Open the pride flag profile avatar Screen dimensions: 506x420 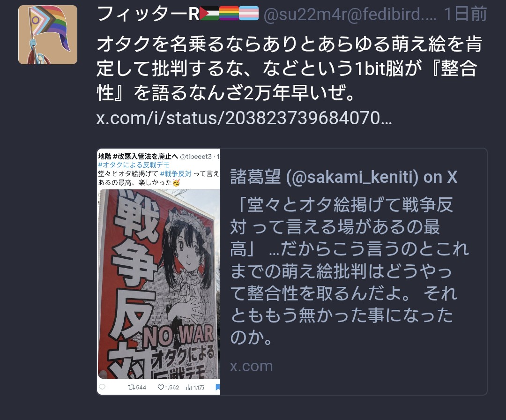pyautogui.click(x=48, y=35)
